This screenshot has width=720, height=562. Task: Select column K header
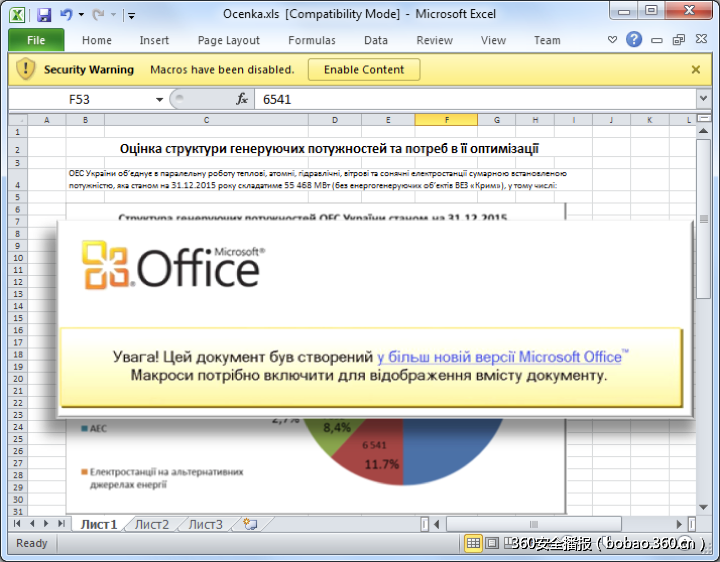coord(649,120)
